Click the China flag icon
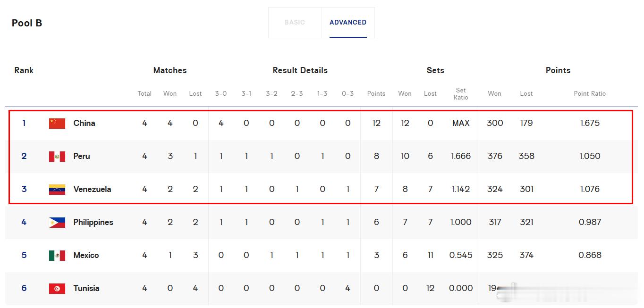Viewport: 644px width, 308px height. (x=57, y=124)
